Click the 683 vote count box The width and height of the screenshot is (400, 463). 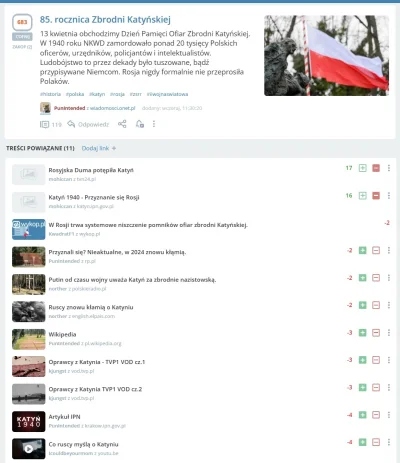22,22
